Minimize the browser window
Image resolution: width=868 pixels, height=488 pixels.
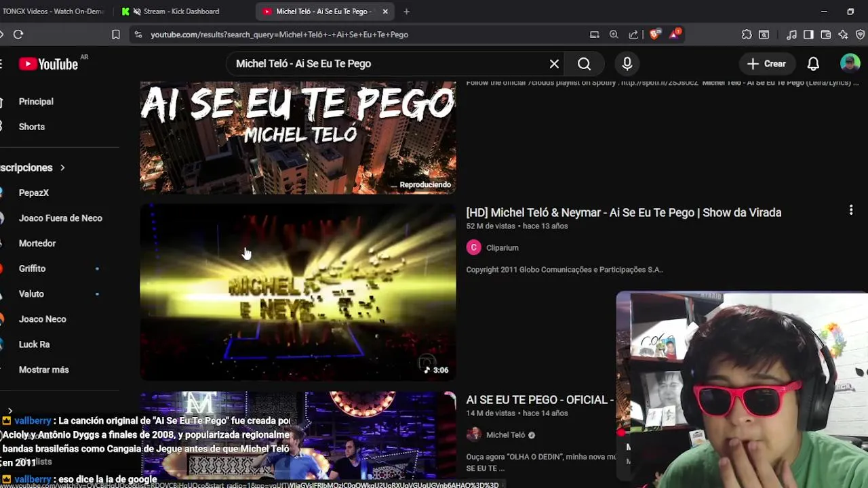point(824,12)
